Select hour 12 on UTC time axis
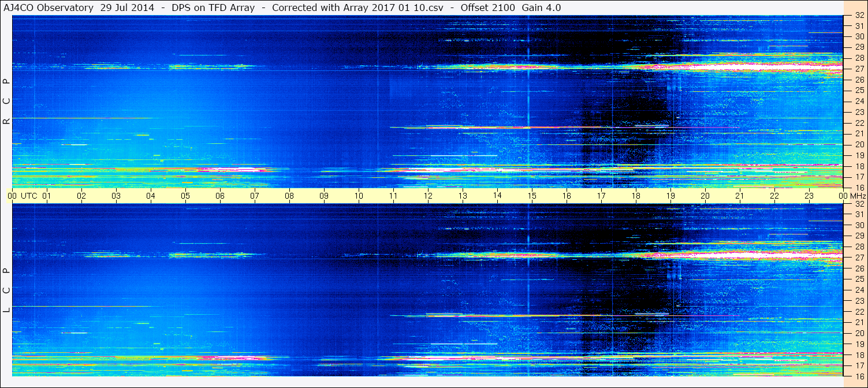The width and height of the screenshot is (868, 388). tap(428, 196)
